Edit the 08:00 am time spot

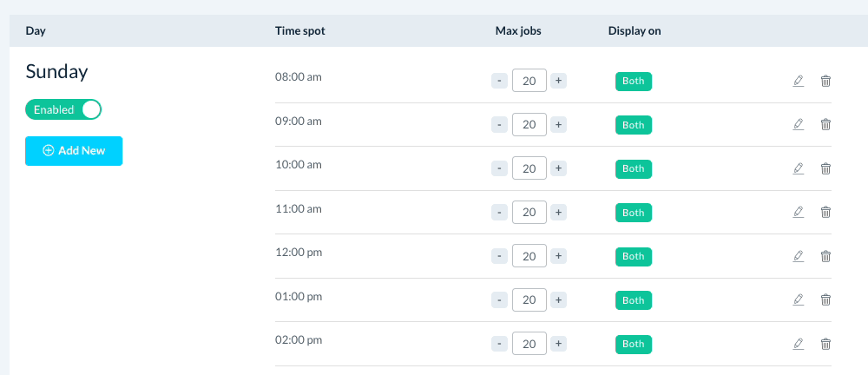799,81
